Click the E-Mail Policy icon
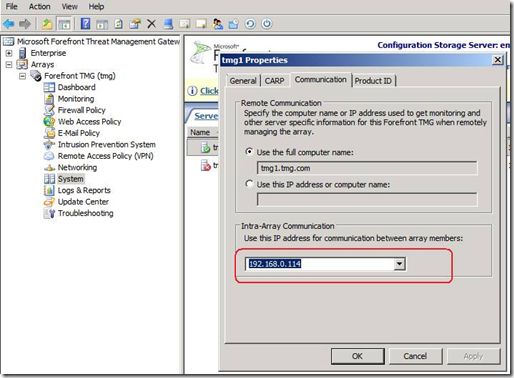 coord(49,133)
